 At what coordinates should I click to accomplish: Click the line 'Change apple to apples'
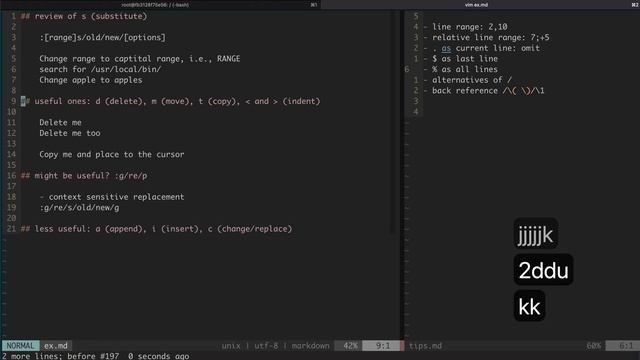[91, 80]
